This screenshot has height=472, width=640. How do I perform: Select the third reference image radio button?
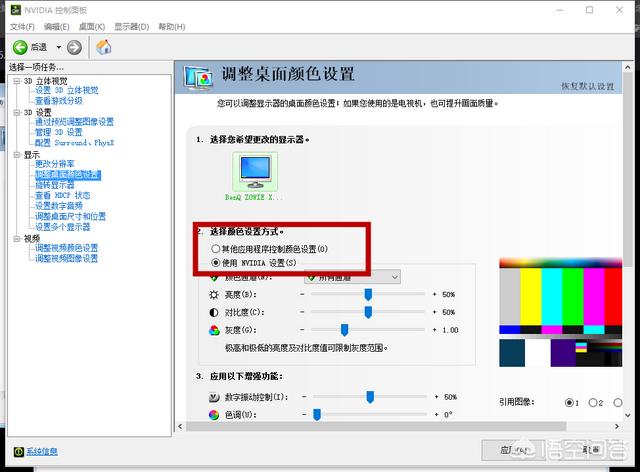coord(618,403)
